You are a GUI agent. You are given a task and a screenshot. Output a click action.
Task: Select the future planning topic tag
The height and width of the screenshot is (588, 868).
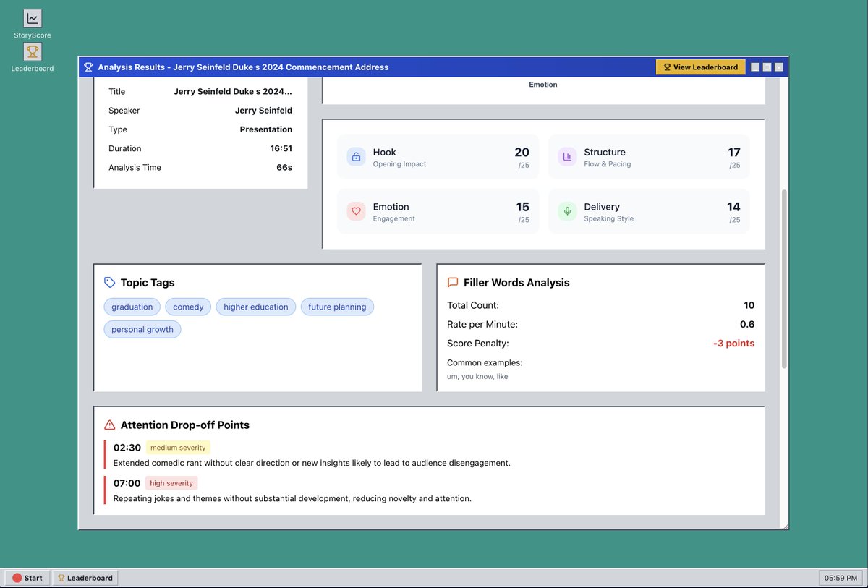(337, 307)
